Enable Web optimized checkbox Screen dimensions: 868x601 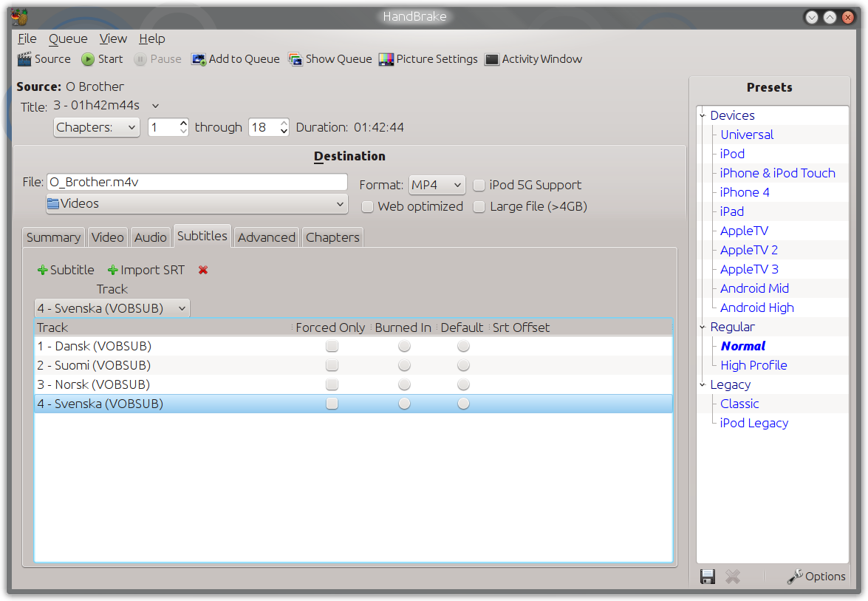point(368,206)
